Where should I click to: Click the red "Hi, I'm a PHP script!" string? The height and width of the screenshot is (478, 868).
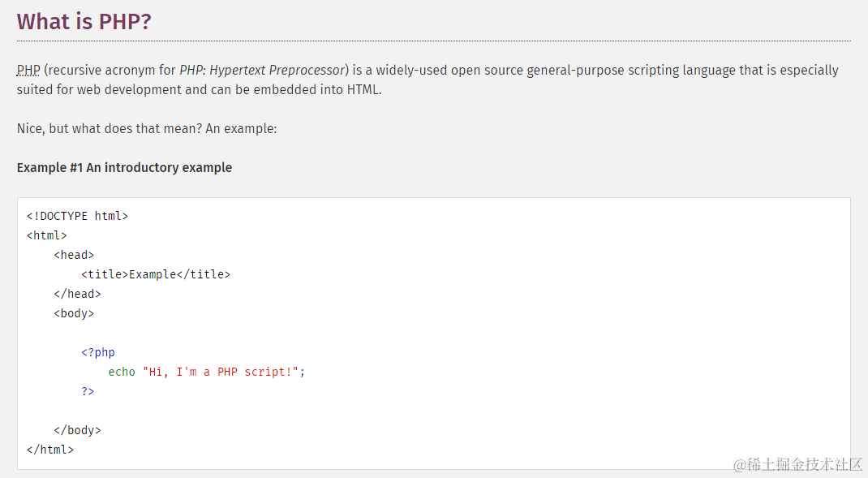221,372
